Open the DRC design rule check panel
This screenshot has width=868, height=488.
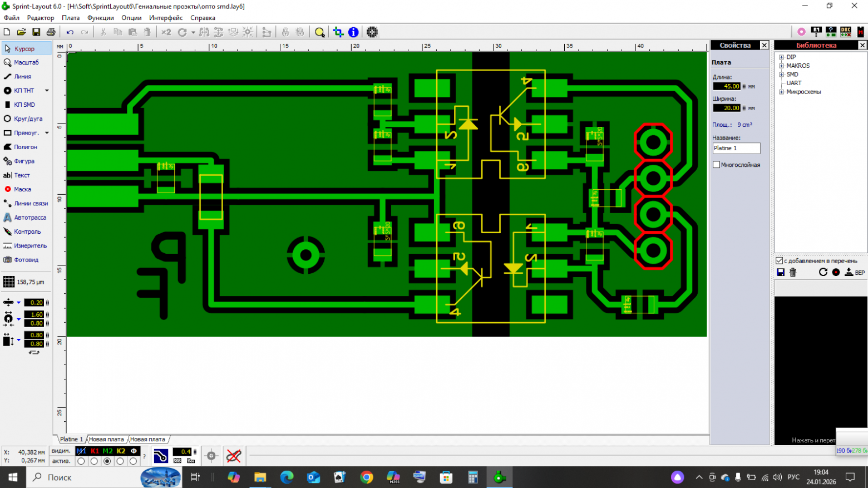pyautogui.click(x=846, y=32)
